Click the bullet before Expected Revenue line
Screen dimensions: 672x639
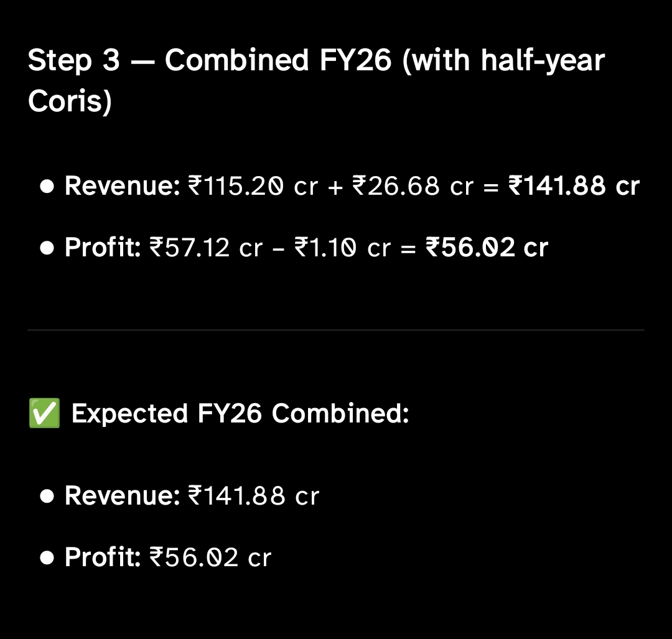[47, 497]
